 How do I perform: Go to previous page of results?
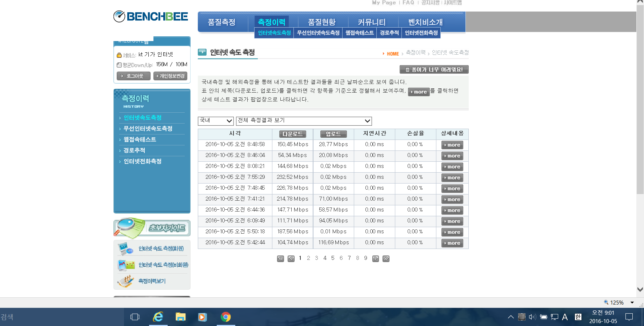pyautogui.click(x=291, y=259)
